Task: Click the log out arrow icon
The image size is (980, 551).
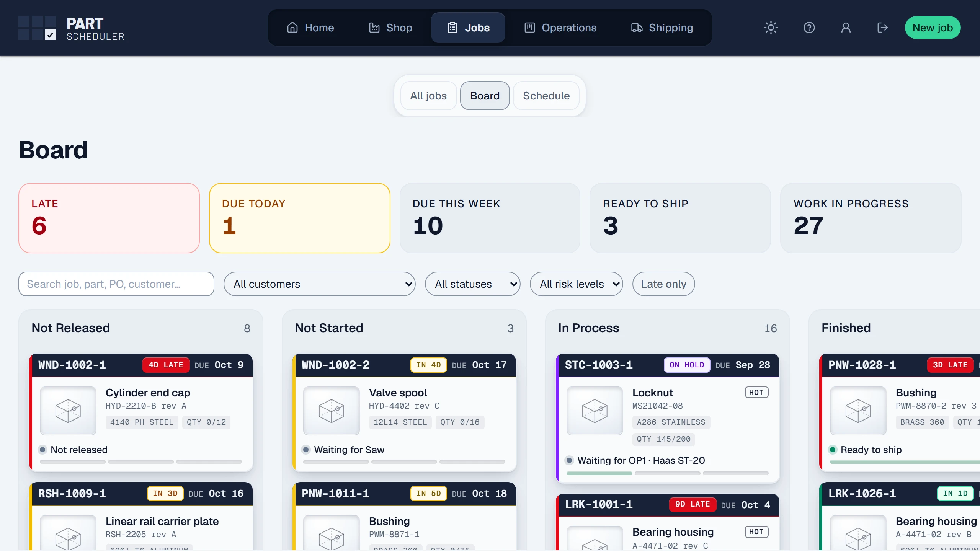Action: point(883,28)
